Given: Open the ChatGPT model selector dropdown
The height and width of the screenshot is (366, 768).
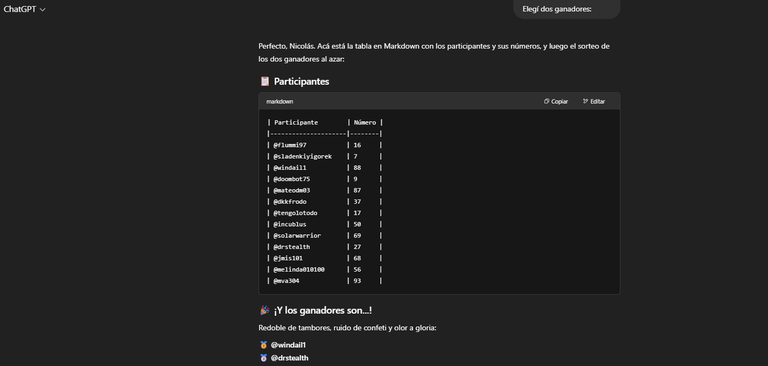Looking at the screenshot, I should point(24,9).
